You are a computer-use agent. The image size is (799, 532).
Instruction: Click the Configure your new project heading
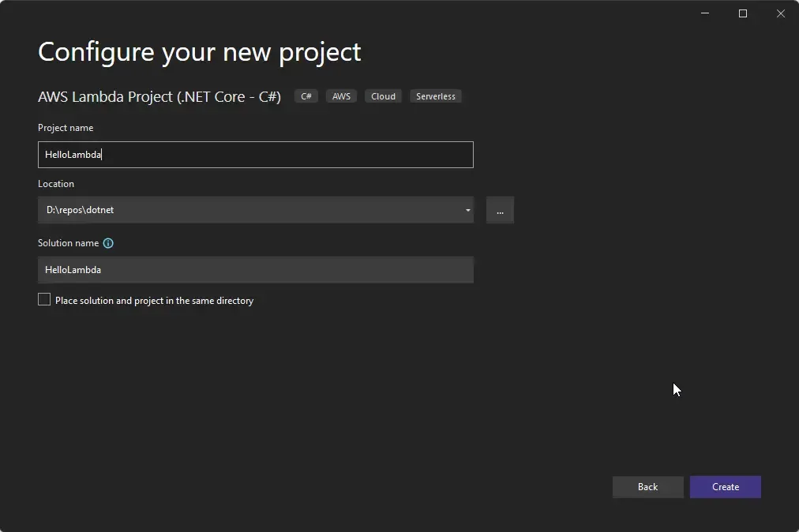click(199, 52)
